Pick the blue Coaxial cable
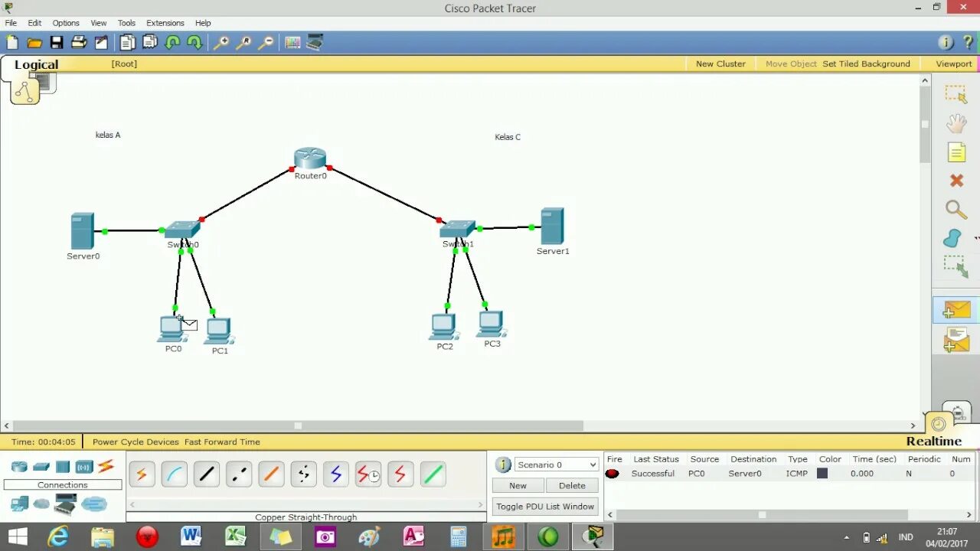The width and height of the screenshot is (980, 551). [x=336, y=474]
